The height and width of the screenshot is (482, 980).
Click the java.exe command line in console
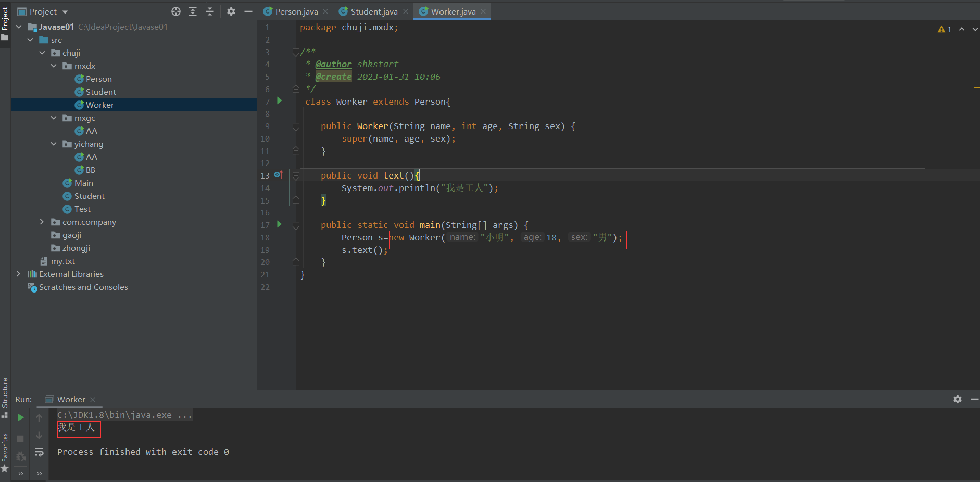coord(124,415)
